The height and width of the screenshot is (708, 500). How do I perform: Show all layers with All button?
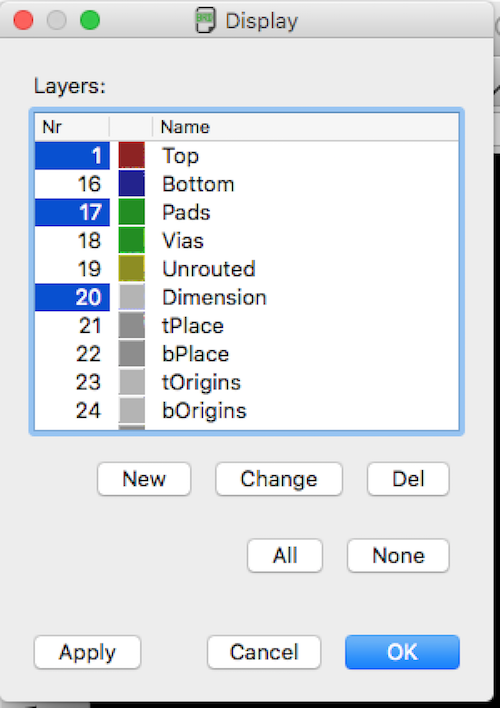click(285, 555)
